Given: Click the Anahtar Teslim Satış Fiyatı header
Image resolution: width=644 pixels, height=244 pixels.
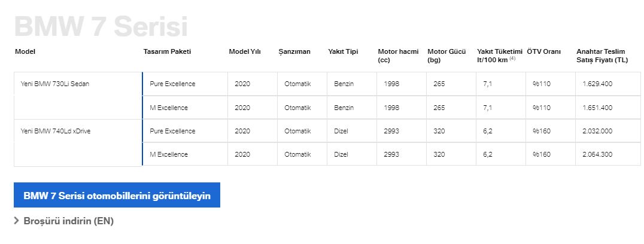Looking at the screenshot, I should click(x=602, y=56).
